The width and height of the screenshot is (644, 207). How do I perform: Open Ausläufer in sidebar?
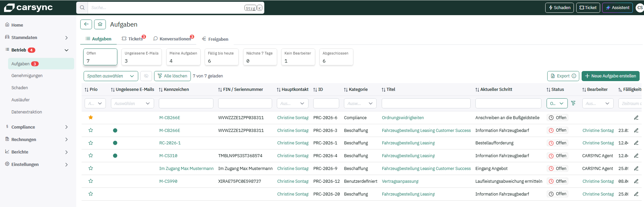tap(21, 100)
